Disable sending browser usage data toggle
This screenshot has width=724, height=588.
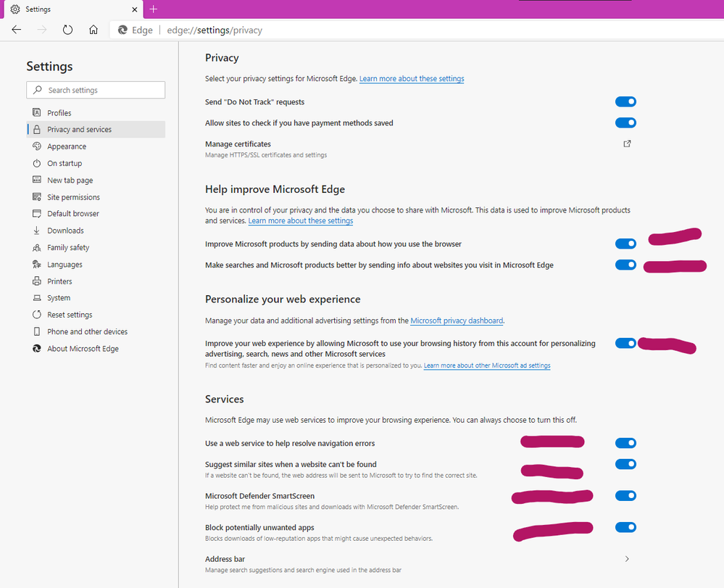pyautogui.click(x=625, y=244)
